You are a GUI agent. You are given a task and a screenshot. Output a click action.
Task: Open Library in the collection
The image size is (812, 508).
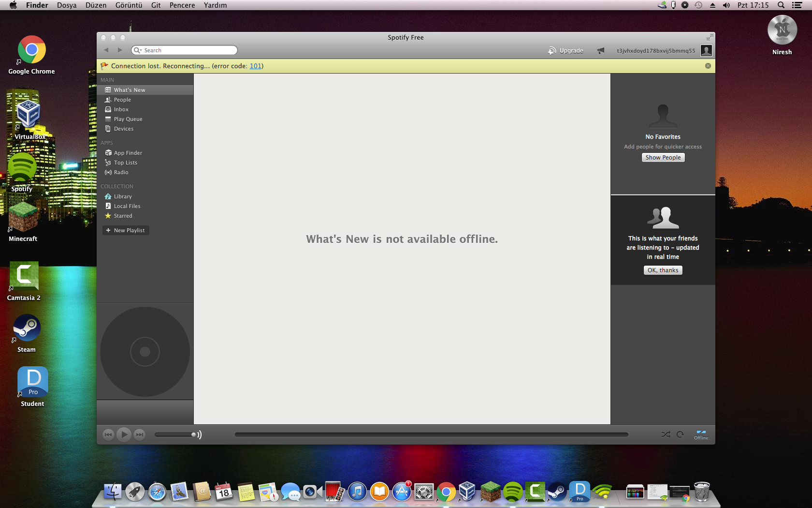[x=145, y=196]
